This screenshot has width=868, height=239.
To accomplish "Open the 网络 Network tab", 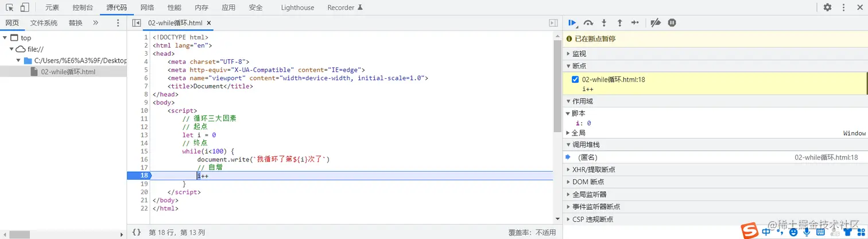I will coord(147,7).
